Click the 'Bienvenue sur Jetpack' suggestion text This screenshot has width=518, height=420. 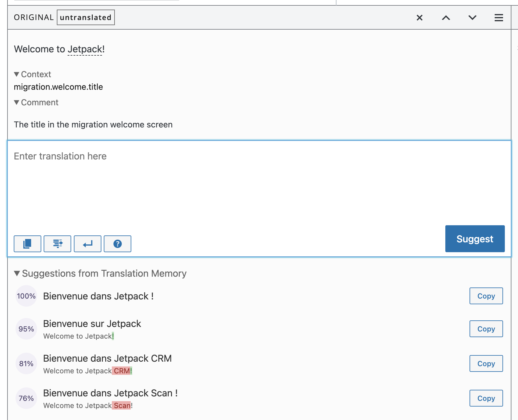pyautogui.click(x=92, y=324)
